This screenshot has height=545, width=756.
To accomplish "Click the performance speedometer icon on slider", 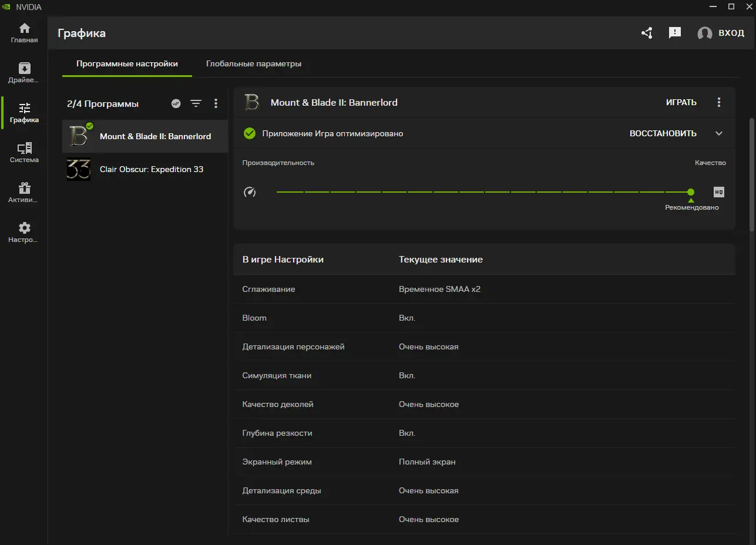I will 250,192.
